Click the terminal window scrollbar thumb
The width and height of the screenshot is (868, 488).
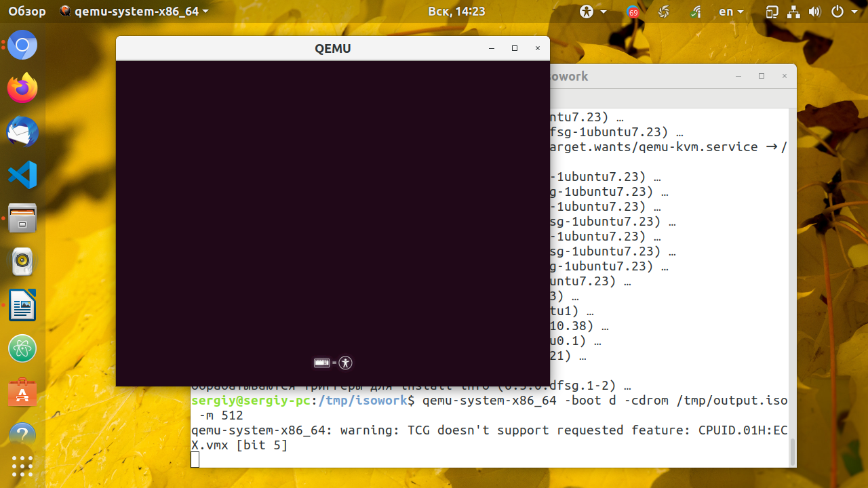coord(793,451)
